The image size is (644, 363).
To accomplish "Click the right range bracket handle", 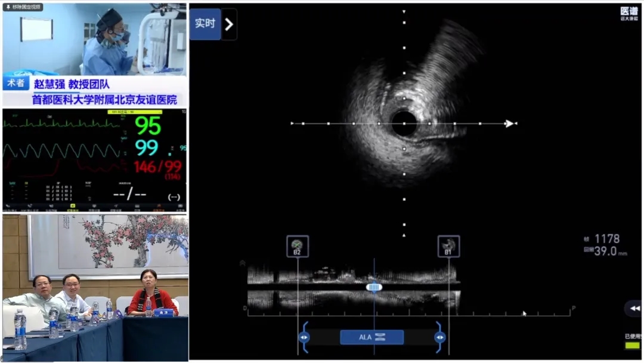I will click(x=439, y=337).
